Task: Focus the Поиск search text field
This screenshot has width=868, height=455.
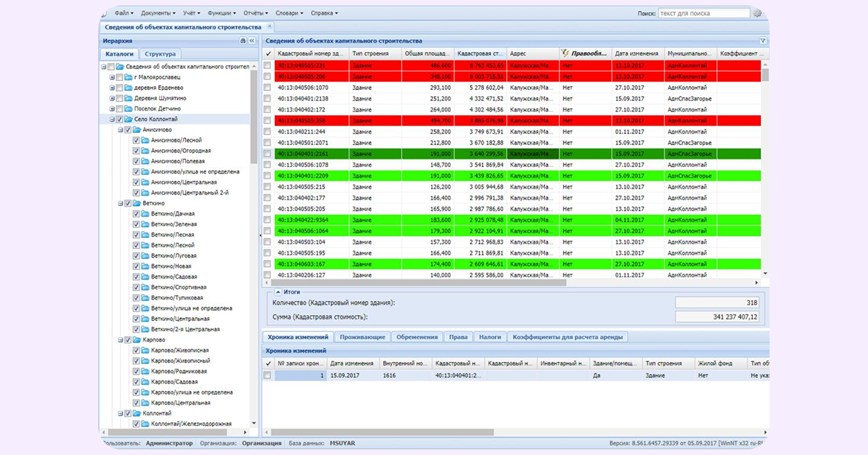Action: tap(704, 13)
